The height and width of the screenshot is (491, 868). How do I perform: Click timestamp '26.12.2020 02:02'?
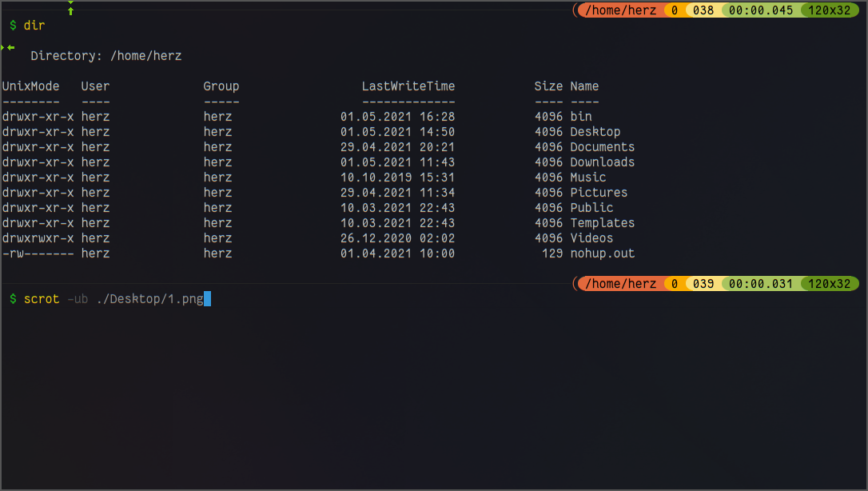pyautogui.click(x=397, y=238)
